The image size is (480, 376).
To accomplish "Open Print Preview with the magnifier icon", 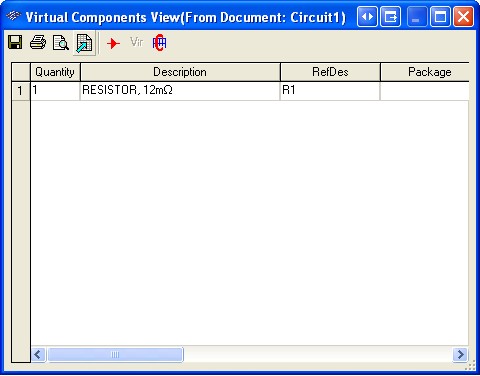I will [x=61, y=43].
